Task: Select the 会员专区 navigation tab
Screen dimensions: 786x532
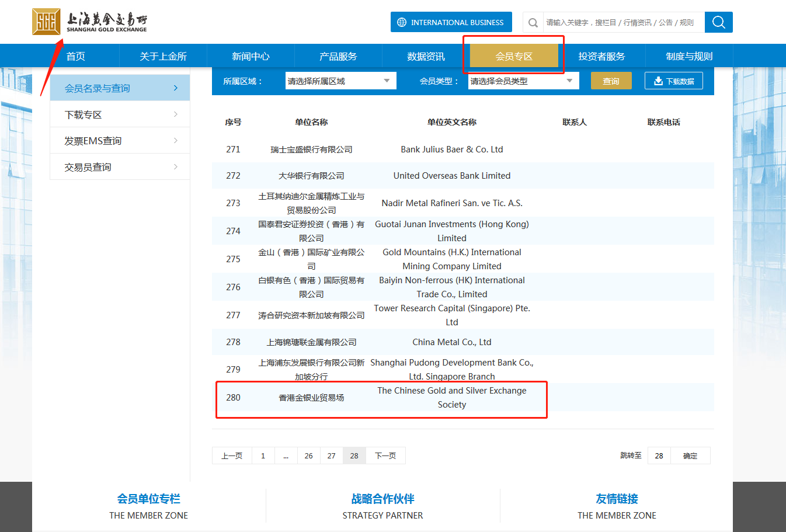Action: pos(513,55)
